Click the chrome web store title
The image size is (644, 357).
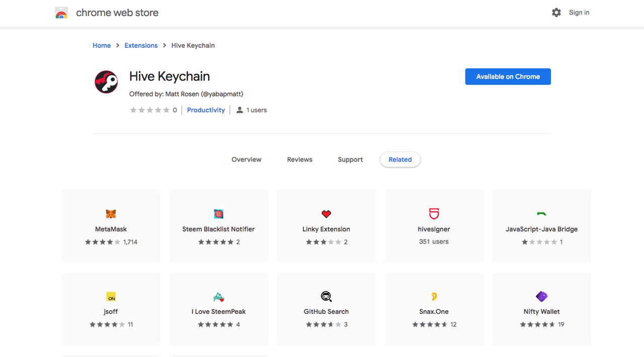117,13
